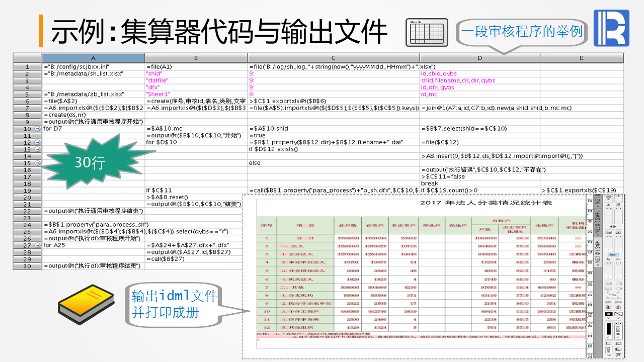Click cell with 'B:/metadata/zb_list.xlsx'
This screenshot has width=644, height=362.
pos(93,94)
